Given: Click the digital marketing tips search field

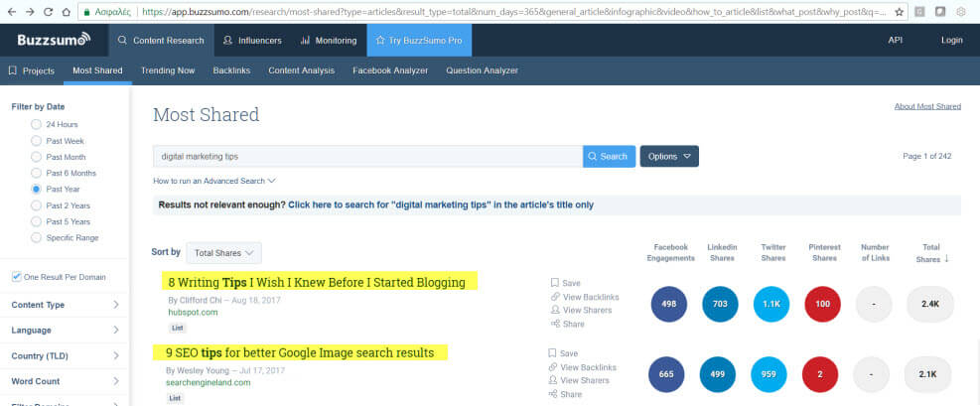Looking at the screenshot, I should coord(368,156).
